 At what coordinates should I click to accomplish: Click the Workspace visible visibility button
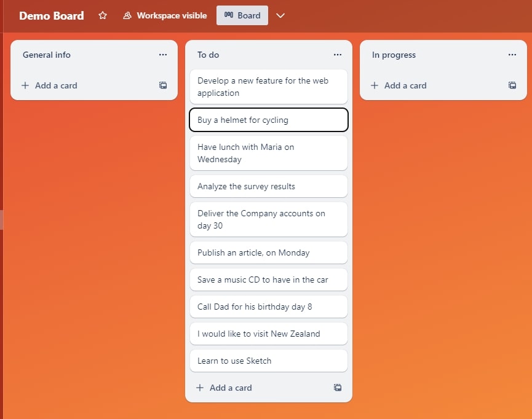tap(165, 15)
